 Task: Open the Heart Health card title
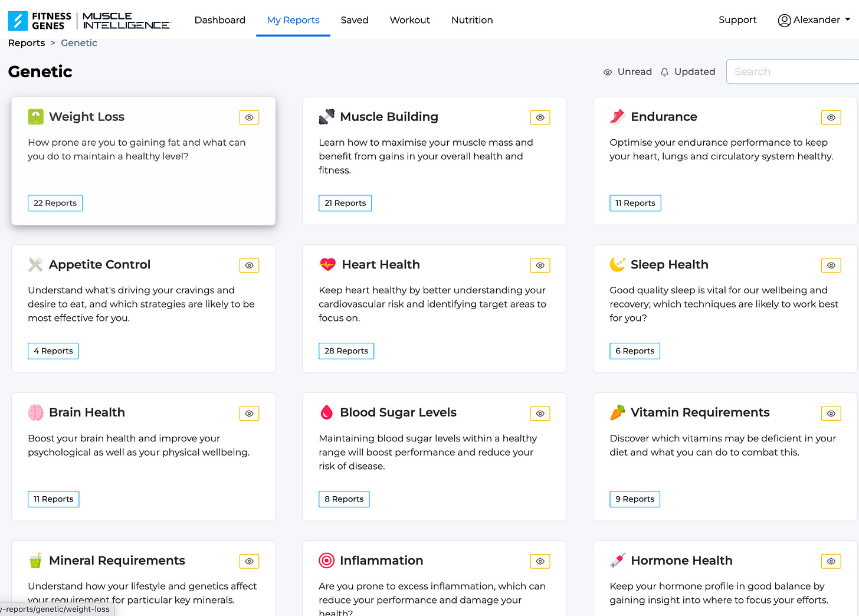381,265
